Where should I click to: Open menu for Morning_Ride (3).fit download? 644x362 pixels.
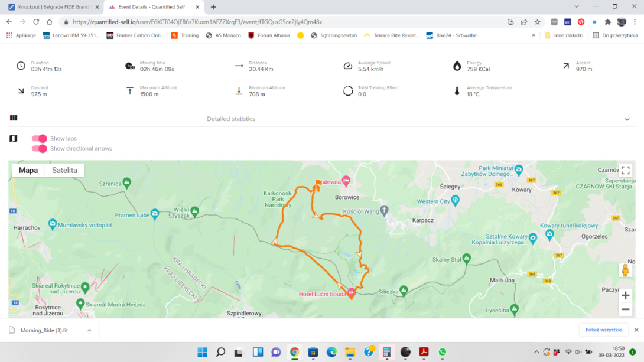tap(89, 330)
